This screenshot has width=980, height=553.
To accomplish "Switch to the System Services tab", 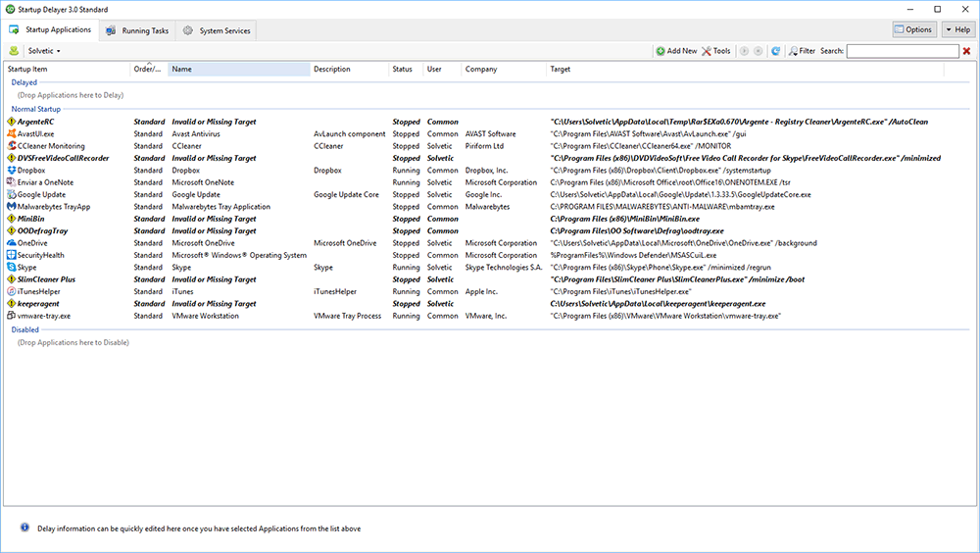I will point(217,30).
